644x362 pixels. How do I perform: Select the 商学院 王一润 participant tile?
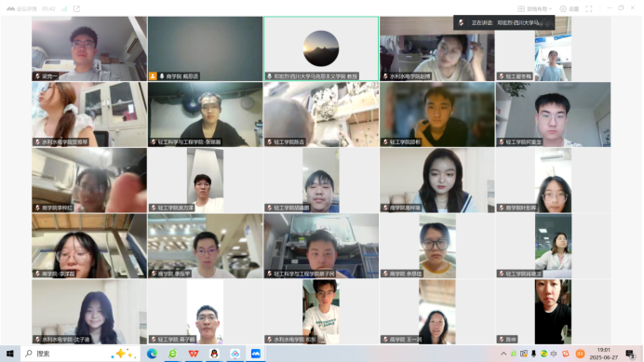(x=437, y=312)
